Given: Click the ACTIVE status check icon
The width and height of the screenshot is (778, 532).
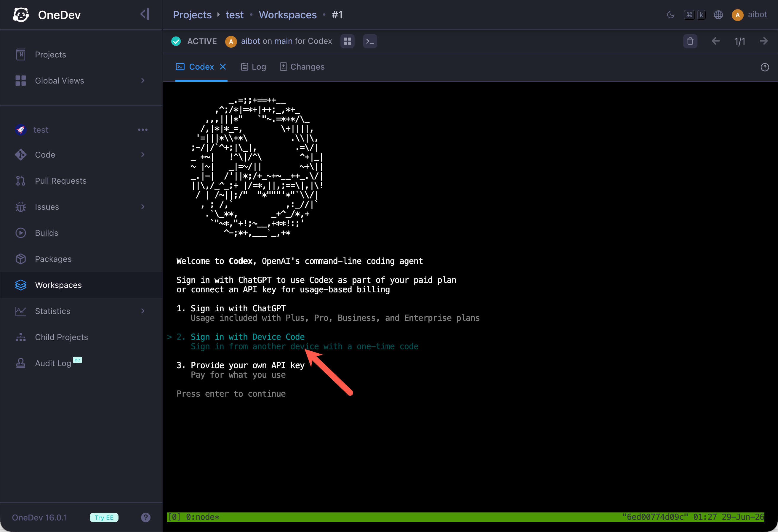Looking at the screenshot, I should (176, 41).
